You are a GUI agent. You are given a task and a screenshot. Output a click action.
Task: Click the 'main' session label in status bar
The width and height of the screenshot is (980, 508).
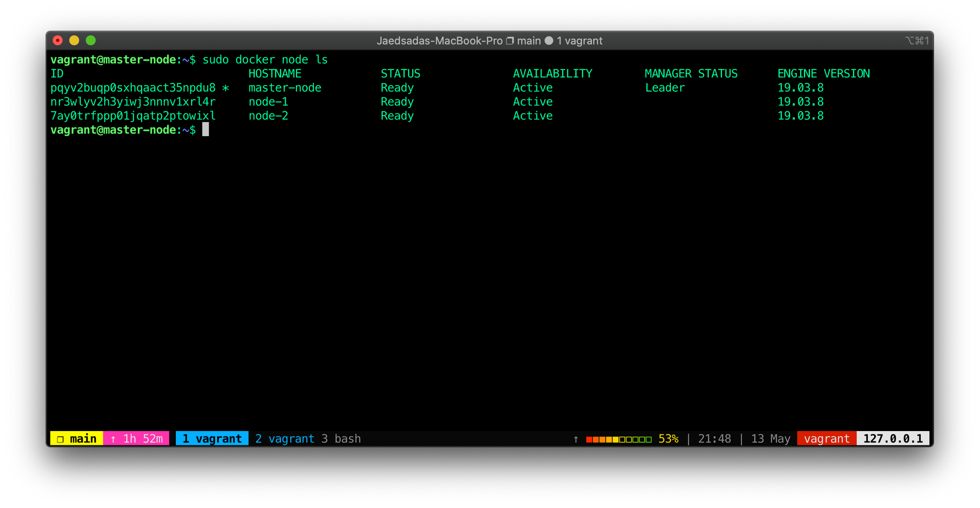[76, 438]
